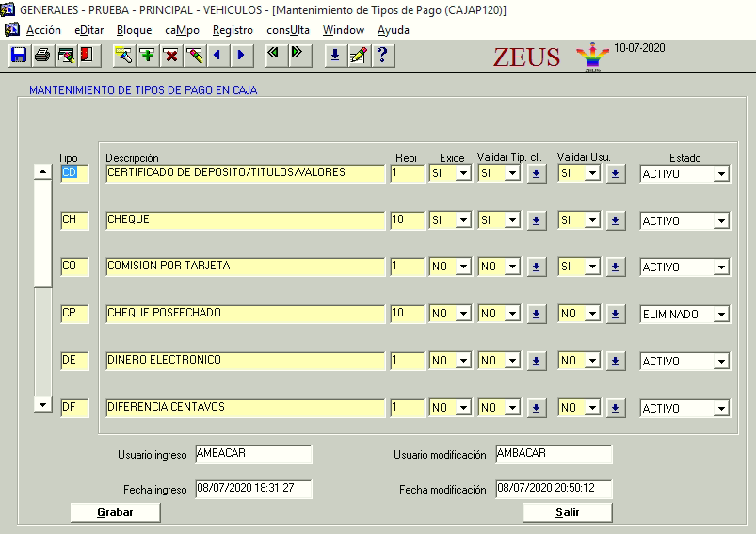Viewport: 756px width, 534px height.
Task: Open the Bloque menu
Action: (134, 30)
